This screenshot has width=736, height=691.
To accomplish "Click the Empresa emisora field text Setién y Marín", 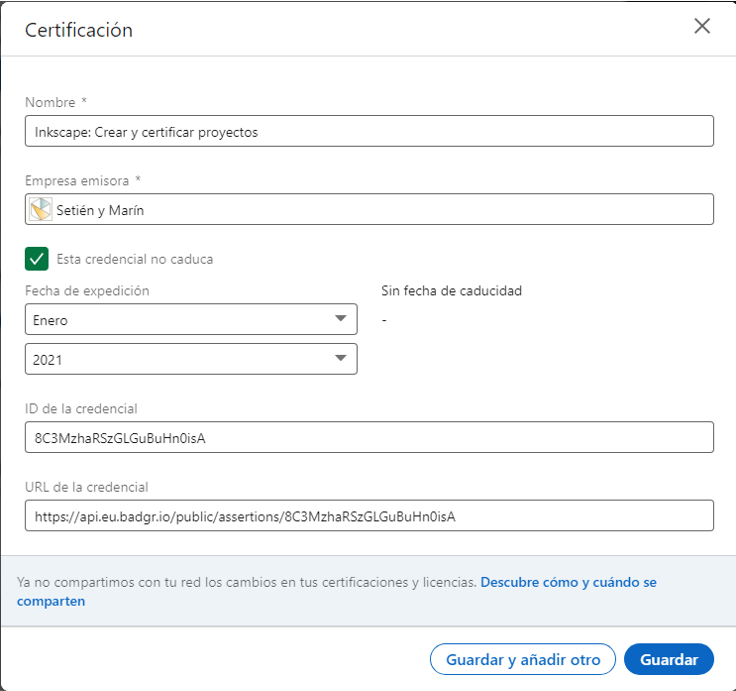I will click(100, 210).
